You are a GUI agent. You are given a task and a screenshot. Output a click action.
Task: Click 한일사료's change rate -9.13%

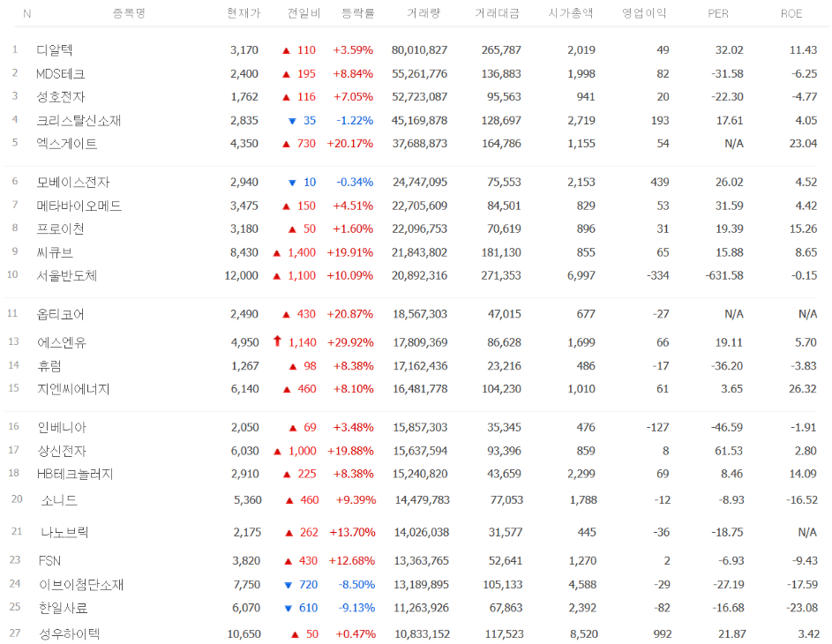(356, 608)
